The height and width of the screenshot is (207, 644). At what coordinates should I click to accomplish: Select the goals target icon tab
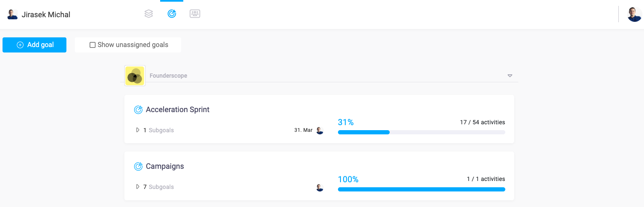tap(172, 14)
